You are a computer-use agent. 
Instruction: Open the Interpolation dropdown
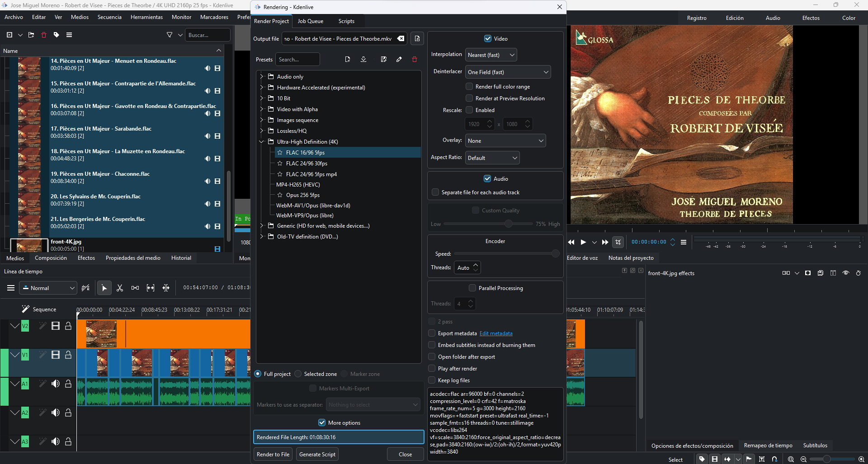pyautogui.click(x=491, y=55)
